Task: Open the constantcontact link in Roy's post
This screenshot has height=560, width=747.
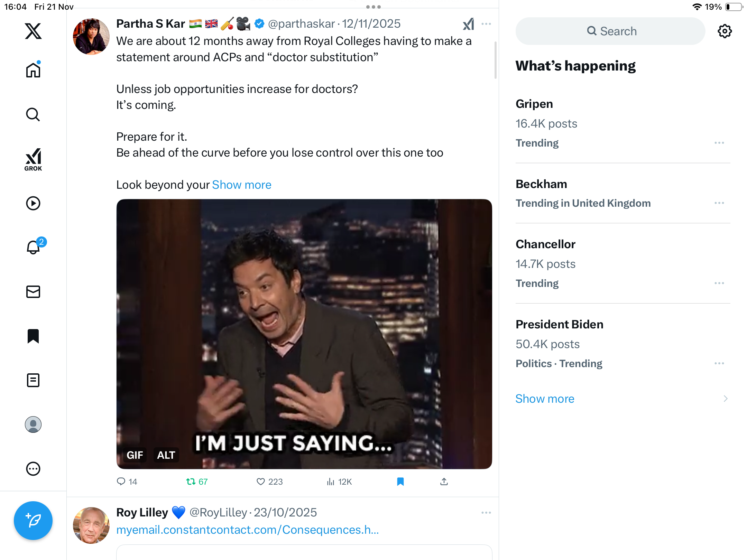Action: pyautogui.click(x=248, y=530)
